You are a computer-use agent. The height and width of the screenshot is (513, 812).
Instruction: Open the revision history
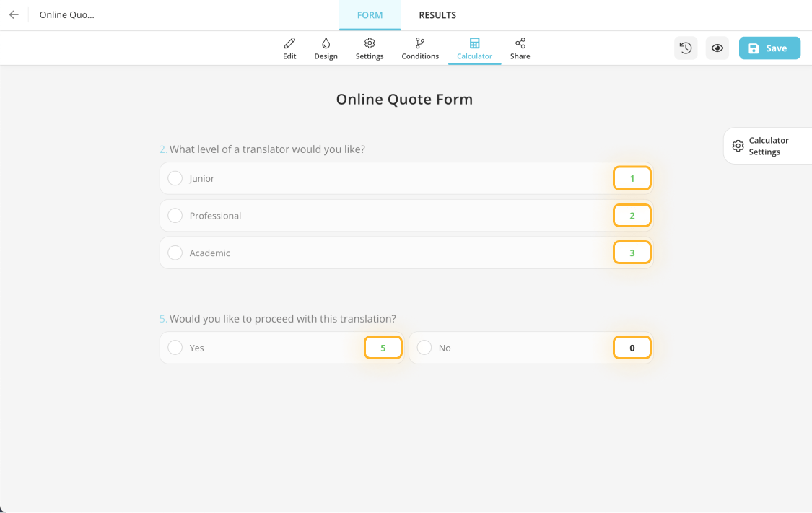(x=685, y=48)
